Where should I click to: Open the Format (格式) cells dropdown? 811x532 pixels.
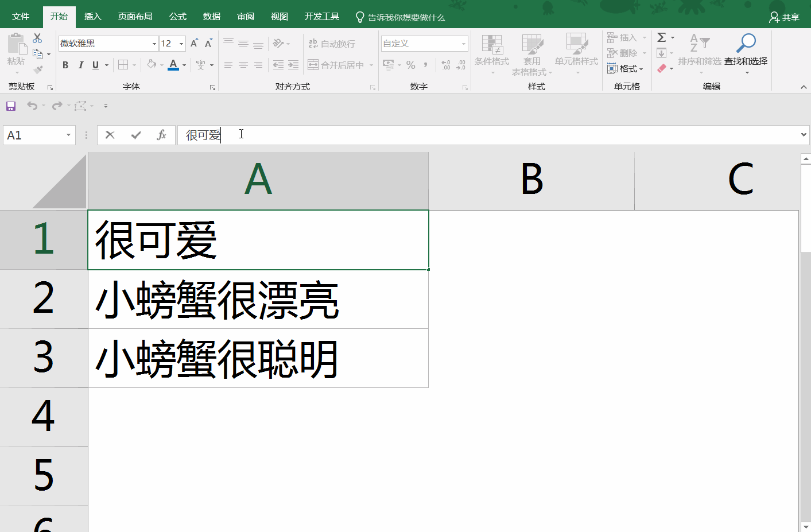click(626, 69)
